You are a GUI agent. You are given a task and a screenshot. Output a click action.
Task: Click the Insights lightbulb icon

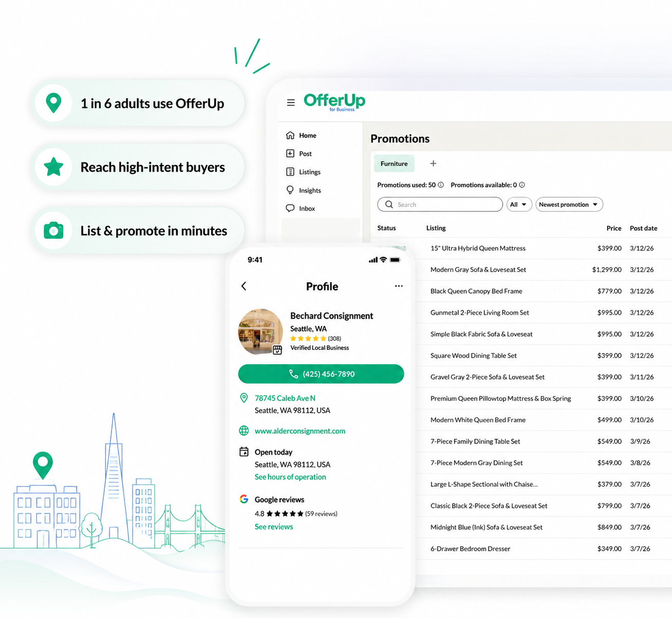[x=290, y=190]
